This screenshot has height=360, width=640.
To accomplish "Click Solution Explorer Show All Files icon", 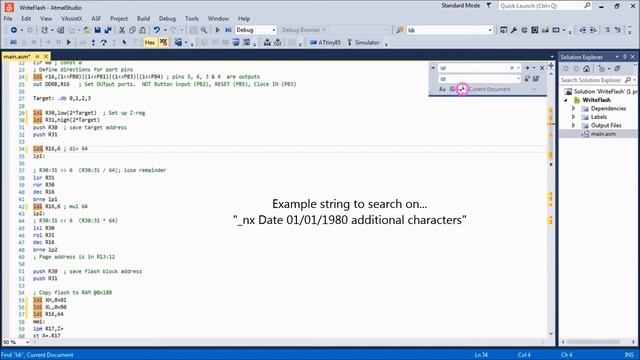I will [x=617, y=69].
